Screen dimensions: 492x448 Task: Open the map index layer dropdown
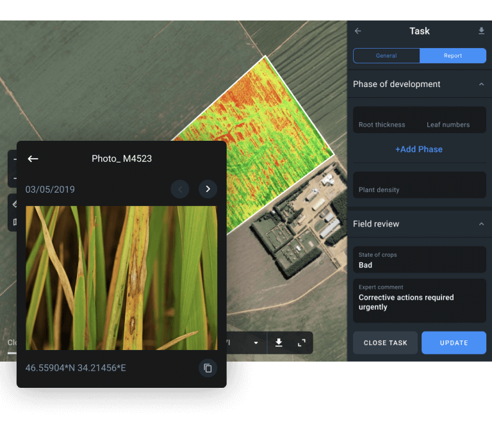256,342
